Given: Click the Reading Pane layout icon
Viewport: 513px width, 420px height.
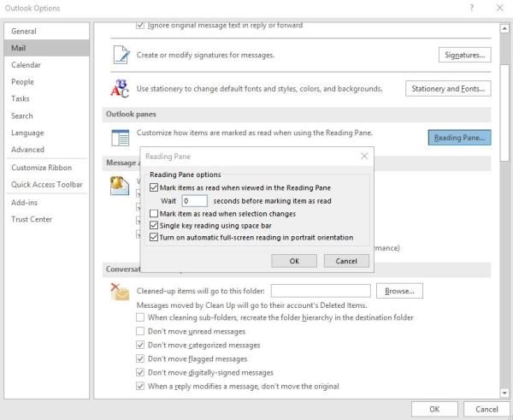Looking at the screenshot, I should (120, 138).
